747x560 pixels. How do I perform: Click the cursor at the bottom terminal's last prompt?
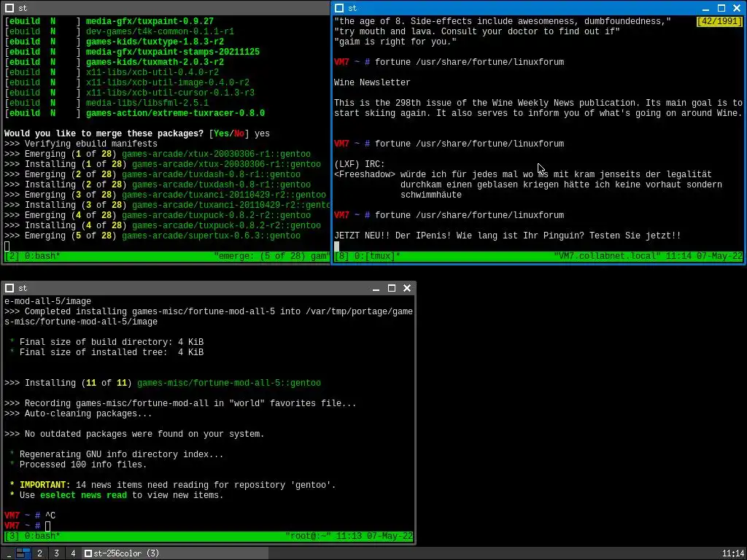(47, 526)
